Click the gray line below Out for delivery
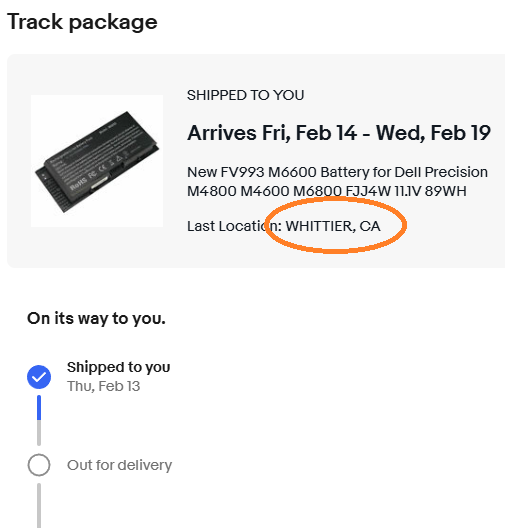Screen dimensions: 505x528 tap(39, 505)
